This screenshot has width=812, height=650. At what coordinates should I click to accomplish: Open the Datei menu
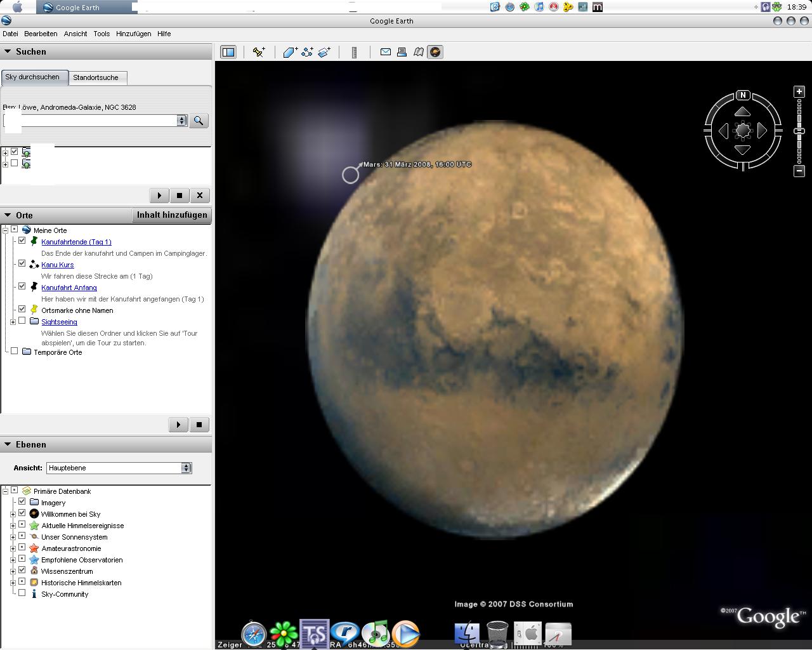coord(10,34)
